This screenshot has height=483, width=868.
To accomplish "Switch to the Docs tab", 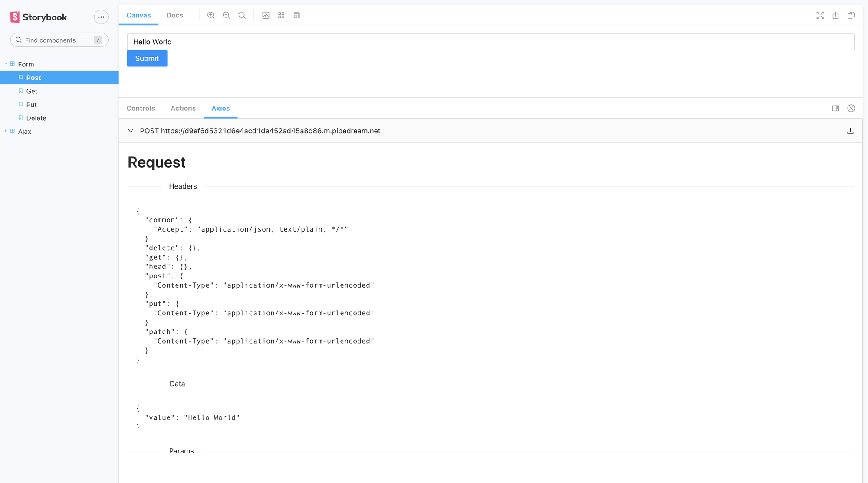I will 174,15.
